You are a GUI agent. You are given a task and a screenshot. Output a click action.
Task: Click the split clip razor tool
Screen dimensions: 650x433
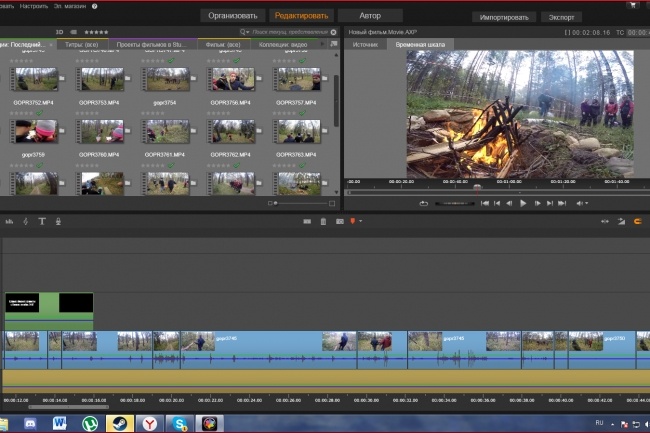pos(307,222)
